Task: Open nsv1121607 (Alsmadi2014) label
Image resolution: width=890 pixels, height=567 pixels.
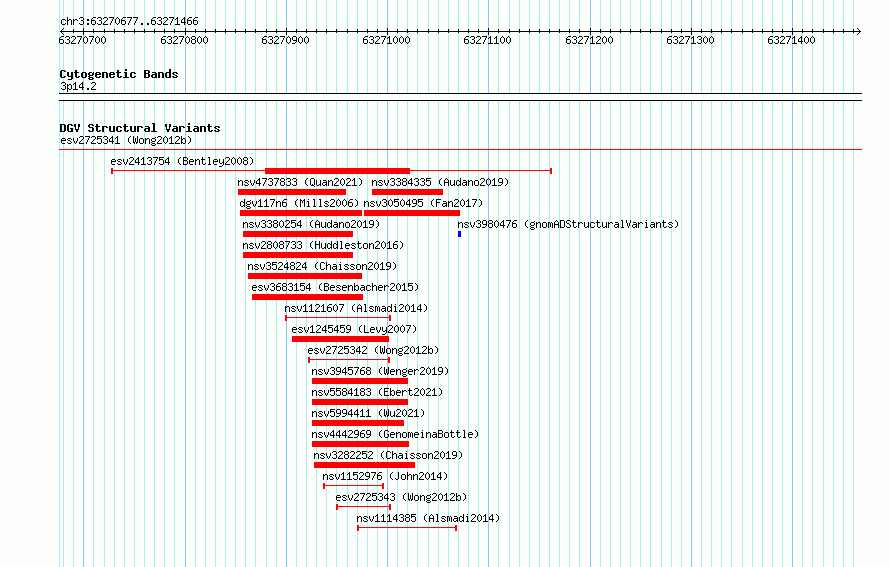Action: (x=356, y=308)
